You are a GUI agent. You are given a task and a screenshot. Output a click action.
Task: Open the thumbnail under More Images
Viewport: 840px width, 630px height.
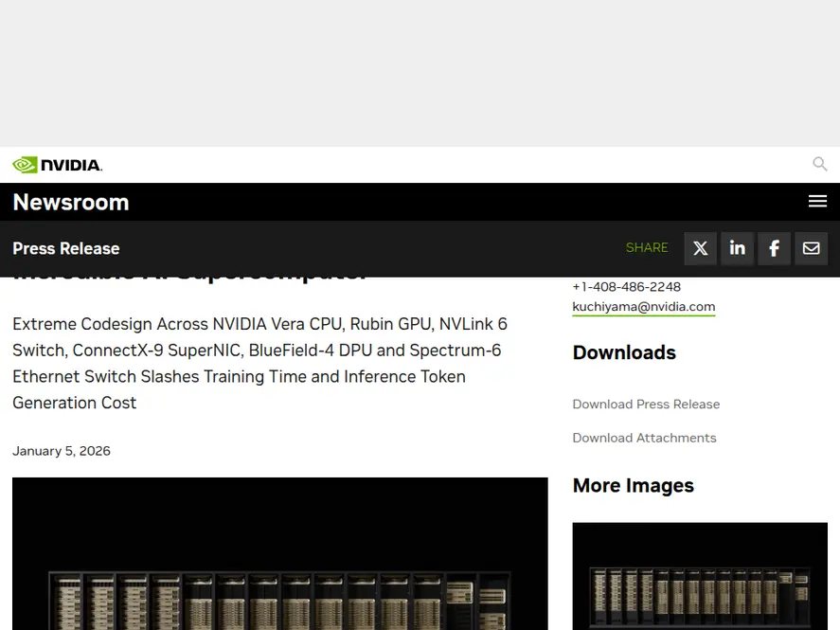699,576
